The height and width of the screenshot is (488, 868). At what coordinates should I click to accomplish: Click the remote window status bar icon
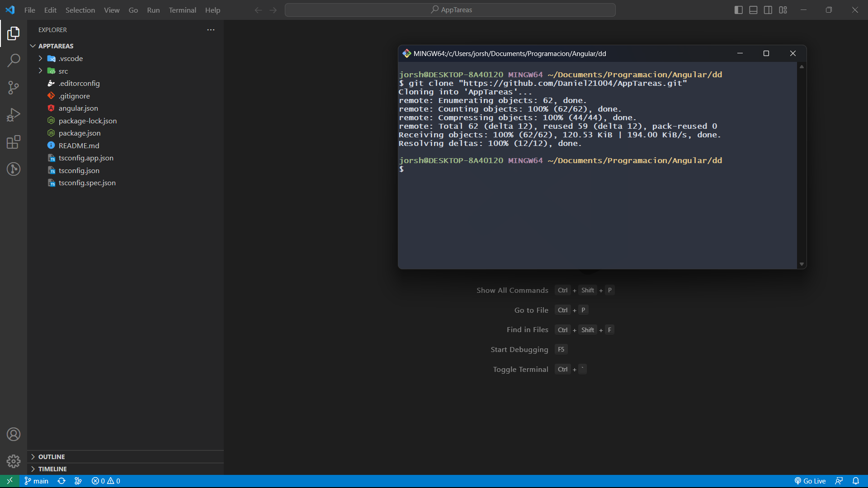(x=9, y=481)
